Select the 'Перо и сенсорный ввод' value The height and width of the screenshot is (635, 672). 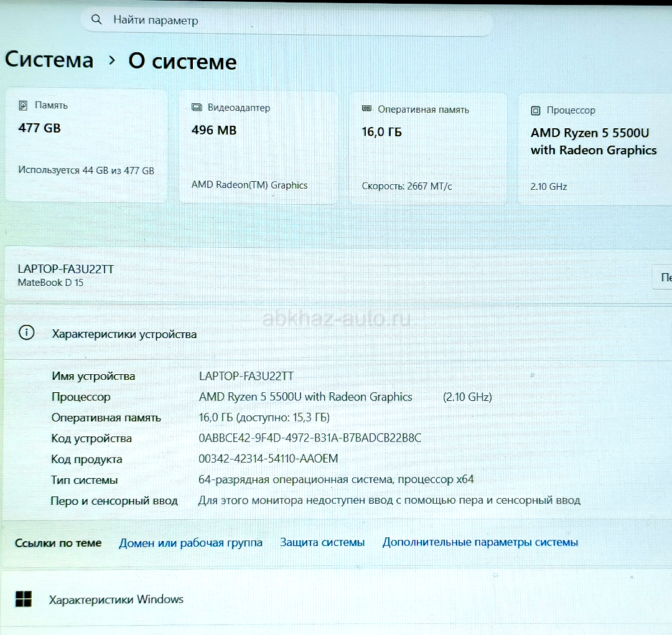pyautogui.click(x=389, y=500)
